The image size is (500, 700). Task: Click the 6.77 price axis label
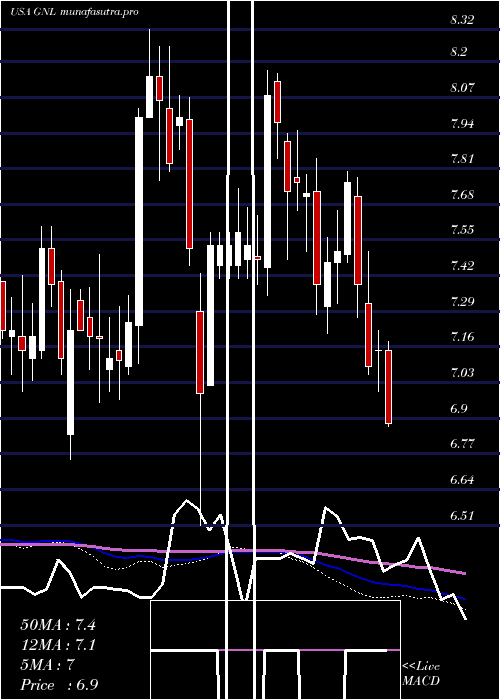pyautogui.click(x=462, y=444)
